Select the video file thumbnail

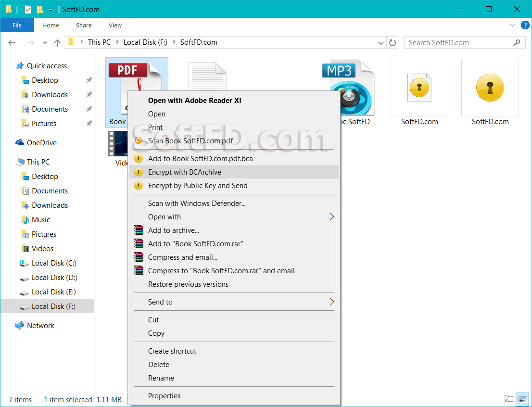click(117, 143)
